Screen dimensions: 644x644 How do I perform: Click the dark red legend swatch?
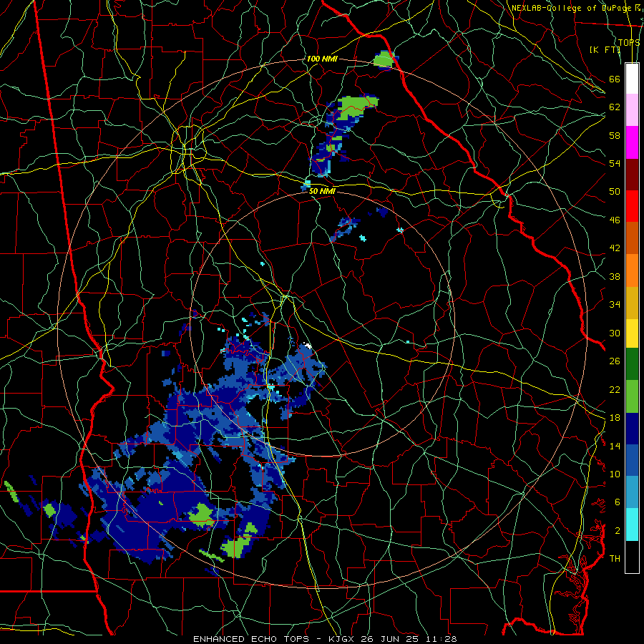(632, 174)
